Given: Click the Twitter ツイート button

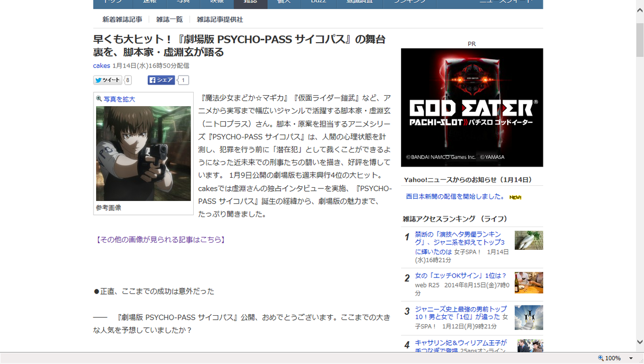Looking at the screenshot, I should 108,80.
